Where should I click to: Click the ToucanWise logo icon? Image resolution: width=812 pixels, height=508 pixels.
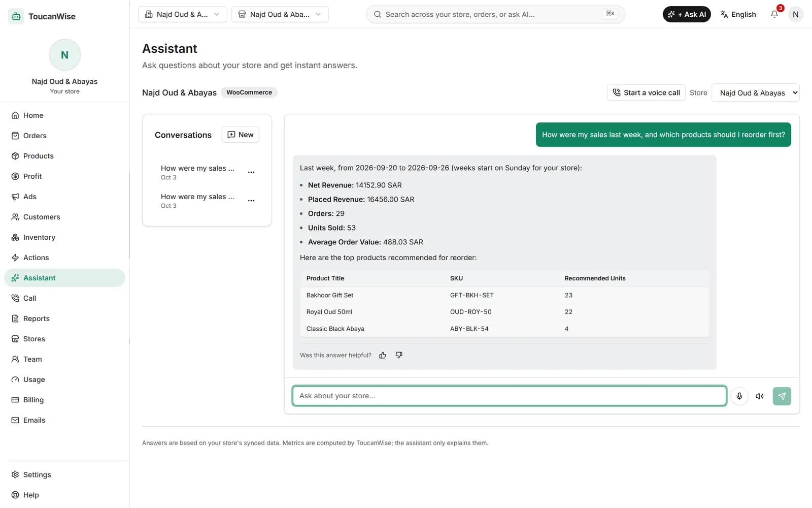pyautogui.click(x=16, y=16)
